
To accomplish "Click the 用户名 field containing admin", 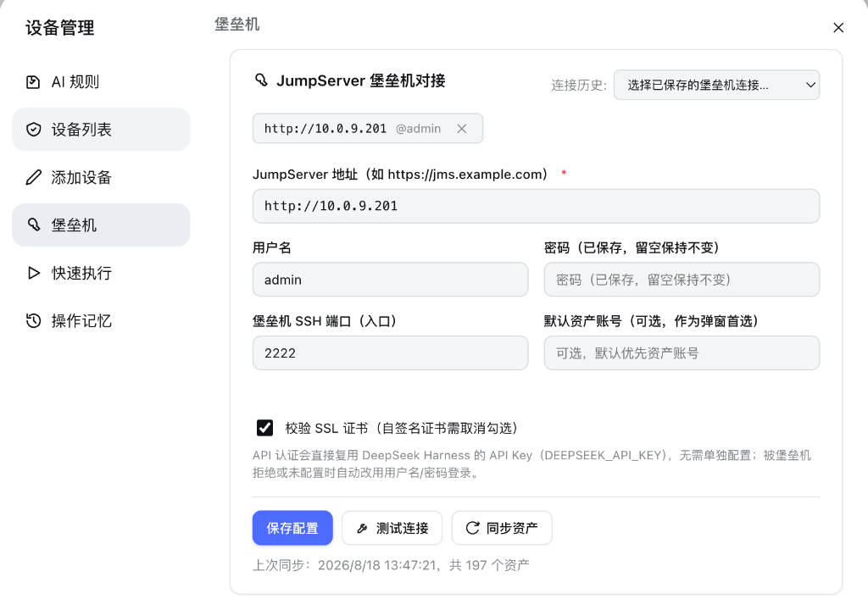I will point(390,280).
